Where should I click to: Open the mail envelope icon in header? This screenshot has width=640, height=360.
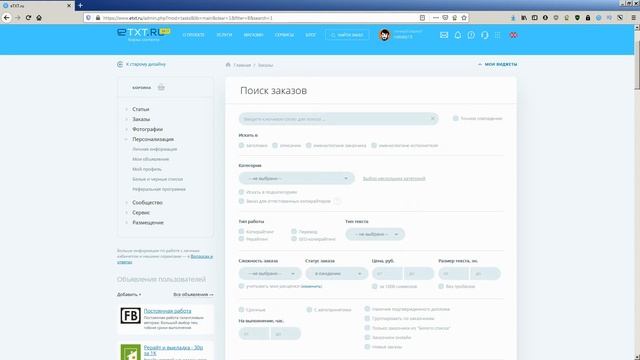tap(444, 35)
